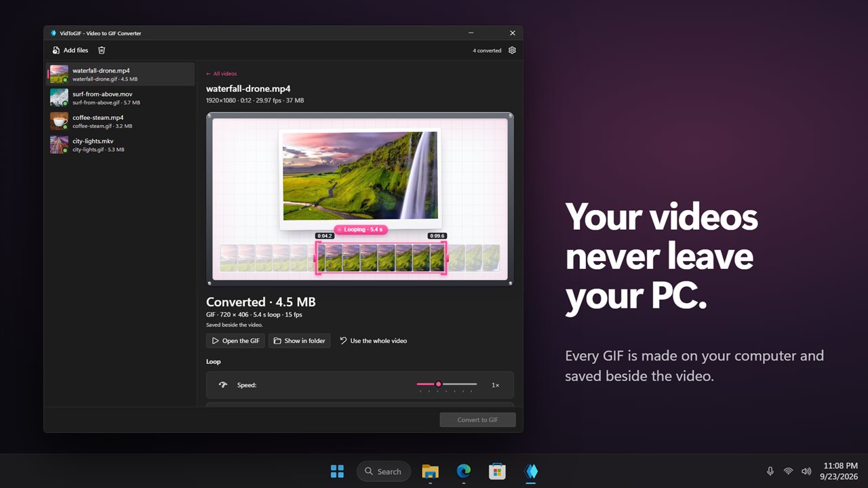This screenshot has width=868, height=488.
Task: Click the 4 converted status text
Action: tap(487, 51)
